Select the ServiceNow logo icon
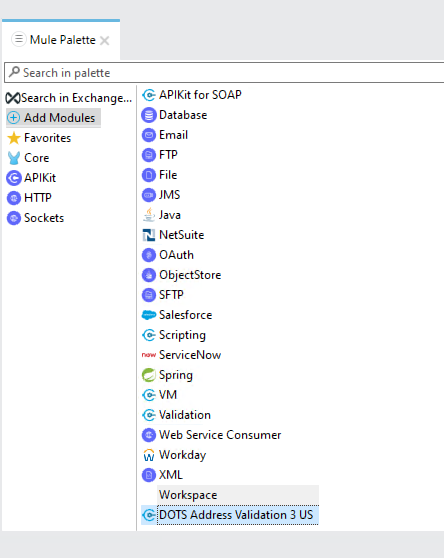 coord(149,355)
